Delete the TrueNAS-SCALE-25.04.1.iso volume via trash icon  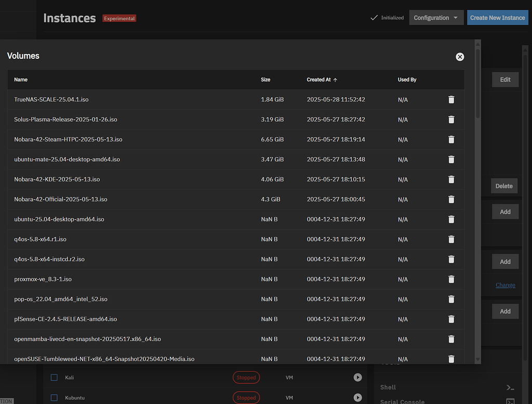coord(451,99)
